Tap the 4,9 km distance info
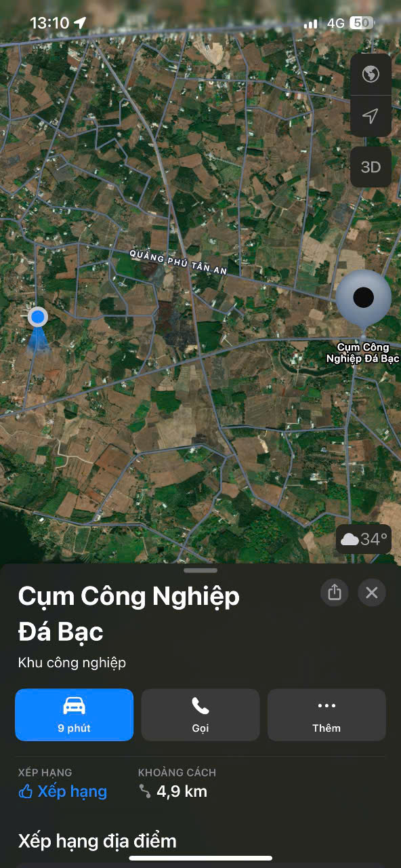Image resolution: width=401 pixels, height=868 pixels. (x=173, y=791)
